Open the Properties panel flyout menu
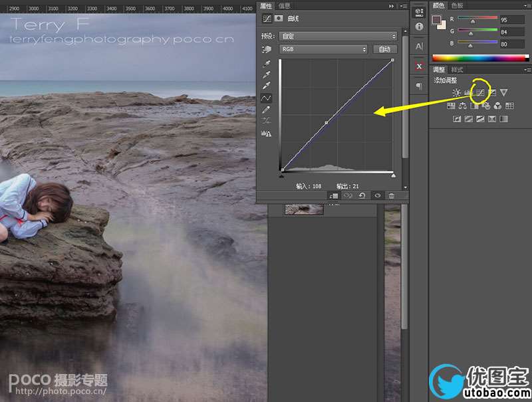The image size is (532, 402). point(403,6)
